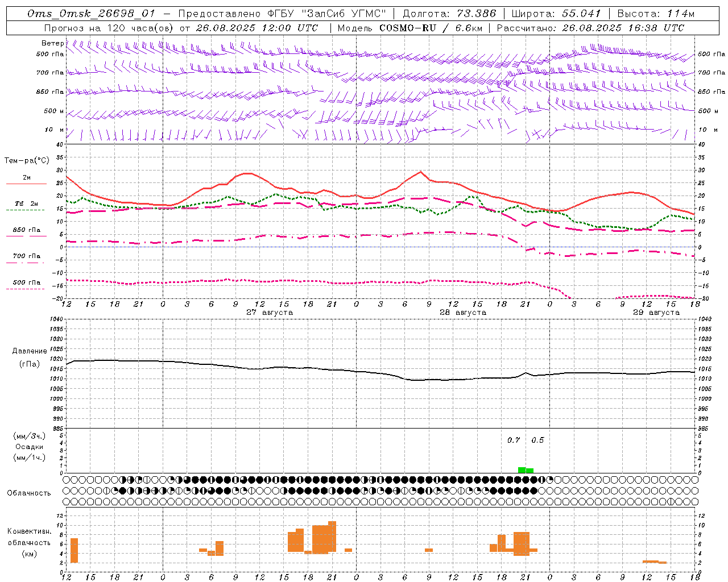Click the "29 августа" date label
728x582 pixels.
pyautogui.click(x=656, y=313)
